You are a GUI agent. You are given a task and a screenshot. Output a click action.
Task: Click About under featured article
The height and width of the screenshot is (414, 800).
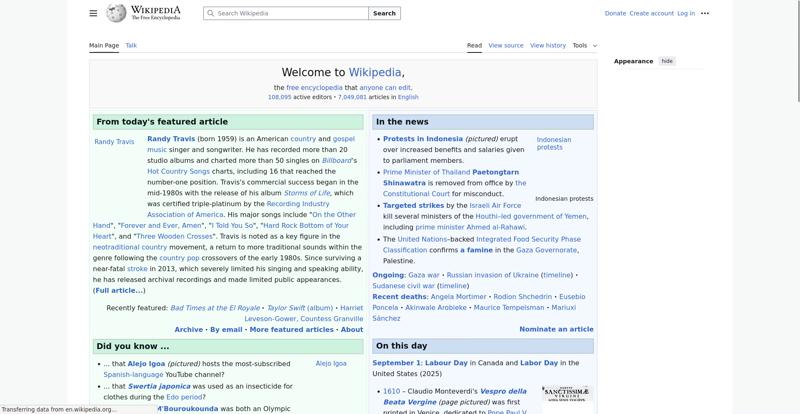[x=352, y=330]
